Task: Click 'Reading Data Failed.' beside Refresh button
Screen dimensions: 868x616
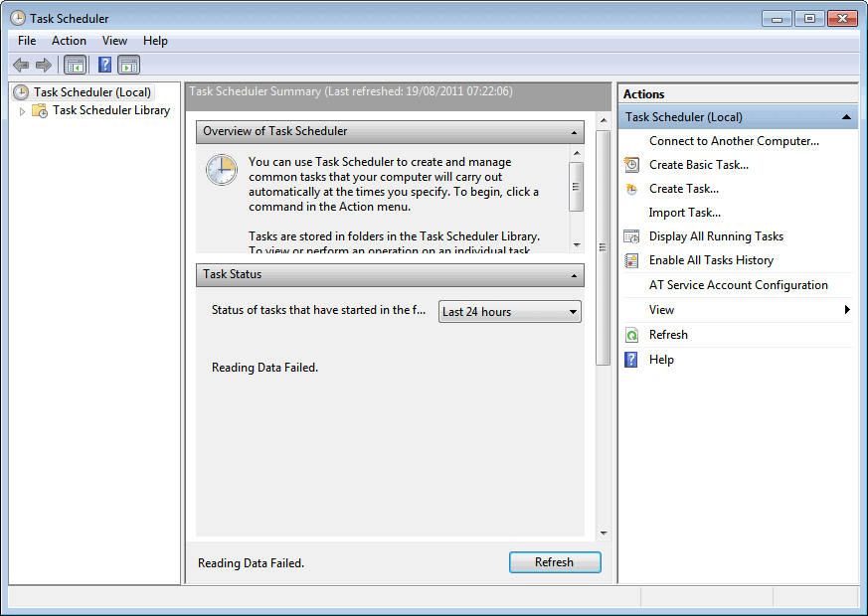Action: point(251,563)
